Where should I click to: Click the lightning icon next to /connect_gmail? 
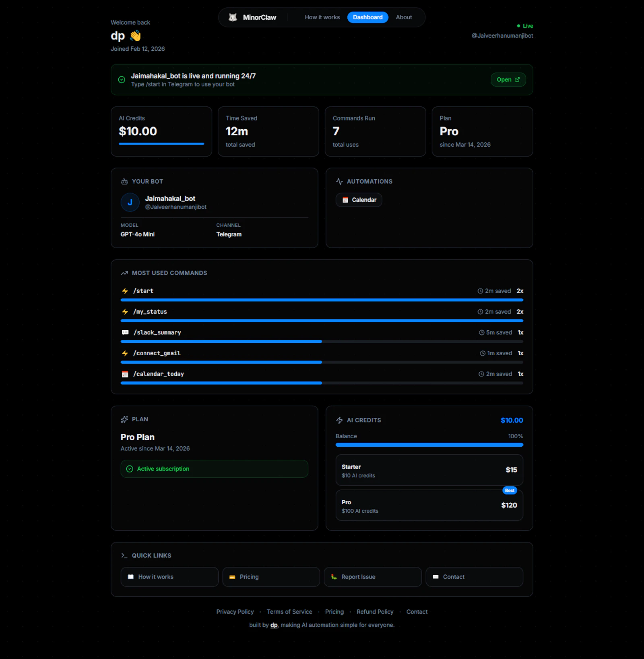pyautogui.click(x=125, y=353)
